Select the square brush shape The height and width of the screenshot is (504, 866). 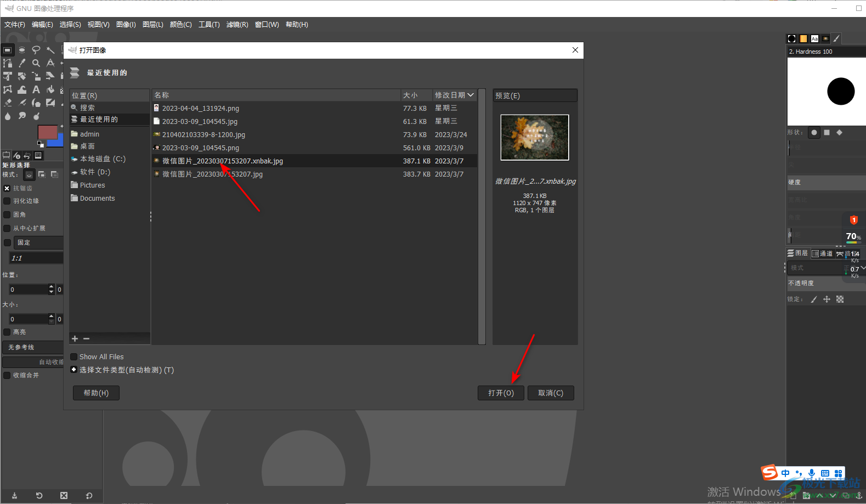click(x=827, y=132)
